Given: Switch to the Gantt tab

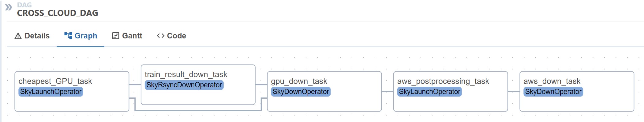Looking at the screenshot, I should 127,36.
